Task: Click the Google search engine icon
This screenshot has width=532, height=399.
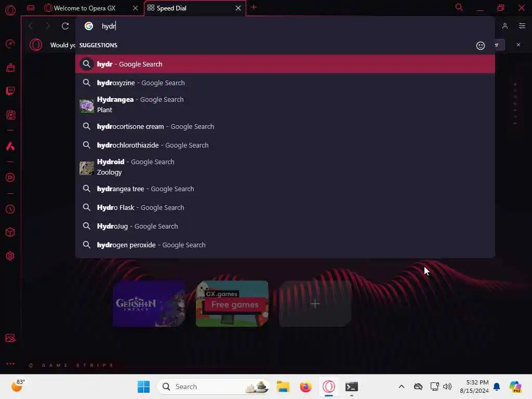Action: [88, 26]
